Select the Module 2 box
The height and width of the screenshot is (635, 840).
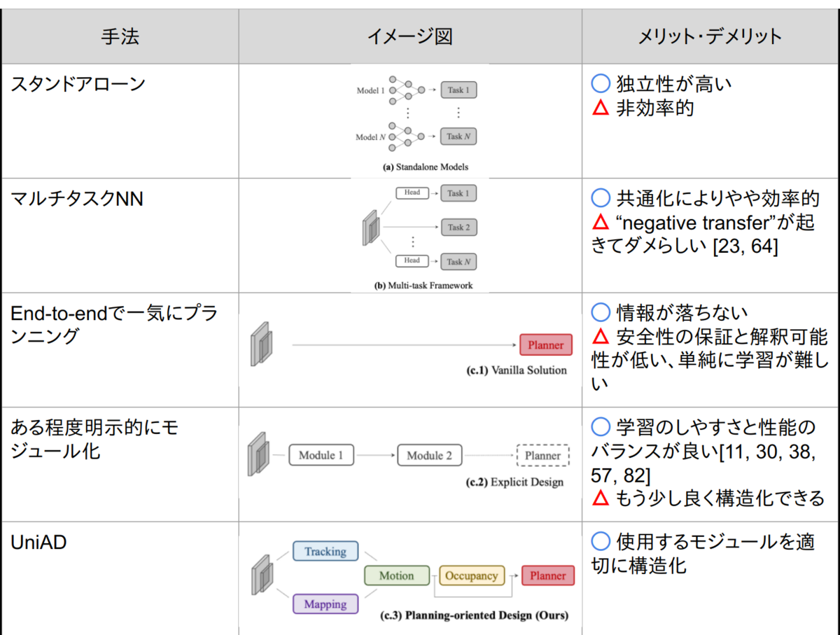point(429,455)
